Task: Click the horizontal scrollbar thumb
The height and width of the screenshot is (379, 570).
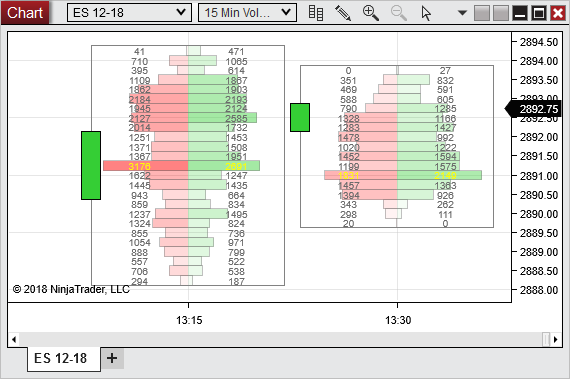Action: (x=546, y=339)
